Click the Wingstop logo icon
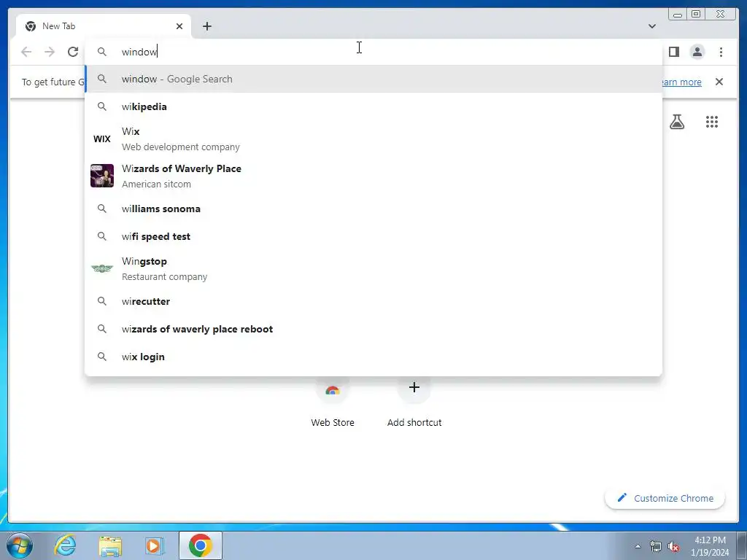This screenshot has height=560, width=747. point(102,268)
